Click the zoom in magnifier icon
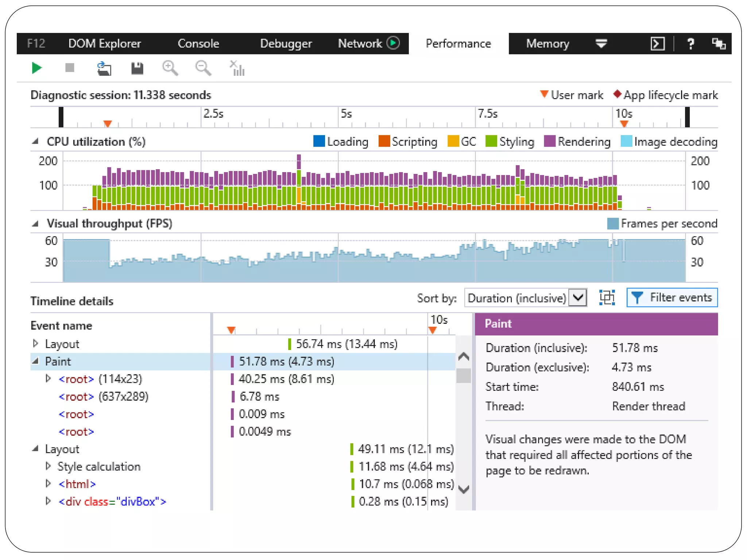747x560 pixels. (170, 68)
